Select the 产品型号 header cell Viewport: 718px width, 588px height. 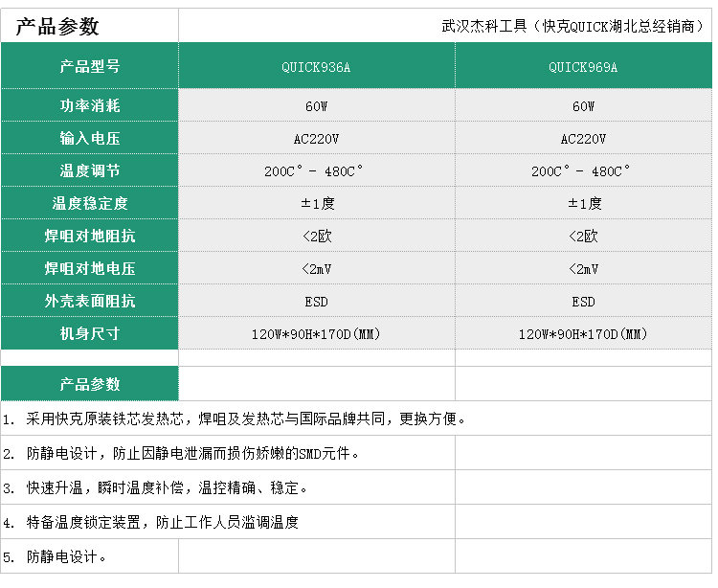[90, 66]
